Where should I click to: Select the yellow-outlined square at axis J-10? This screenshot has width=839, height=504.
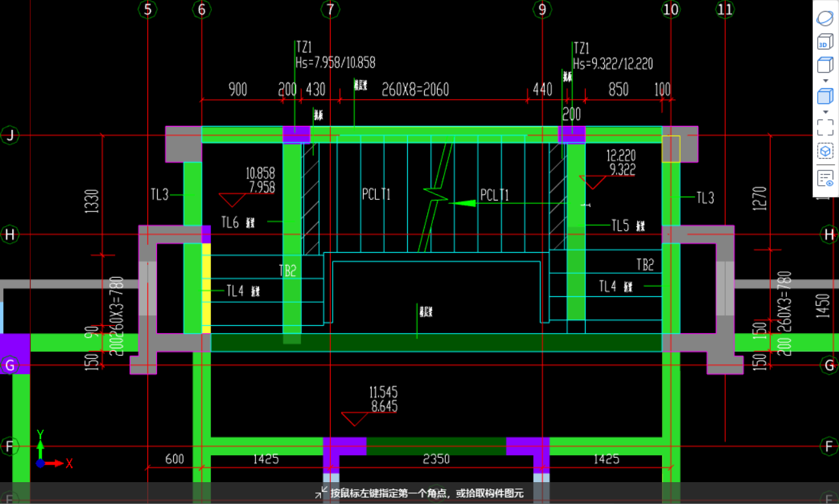(671, 149)
